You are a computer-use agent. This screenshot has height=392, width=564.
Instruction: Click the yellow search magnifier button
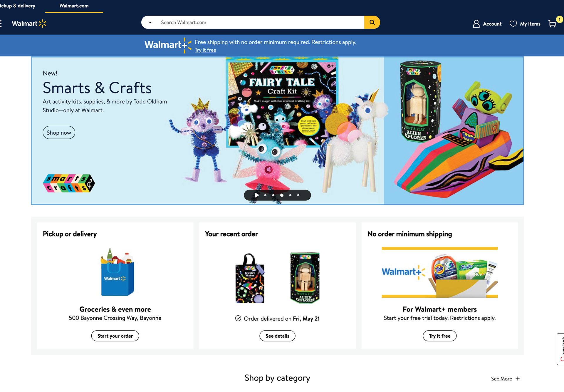coord(372,22)
